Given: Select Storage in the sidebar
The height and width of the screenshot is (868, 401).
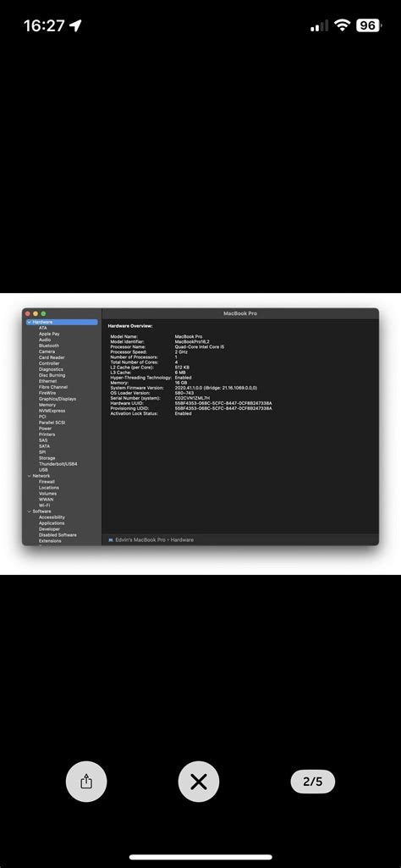Looking at the screenshot, I should tap(47, 458).
